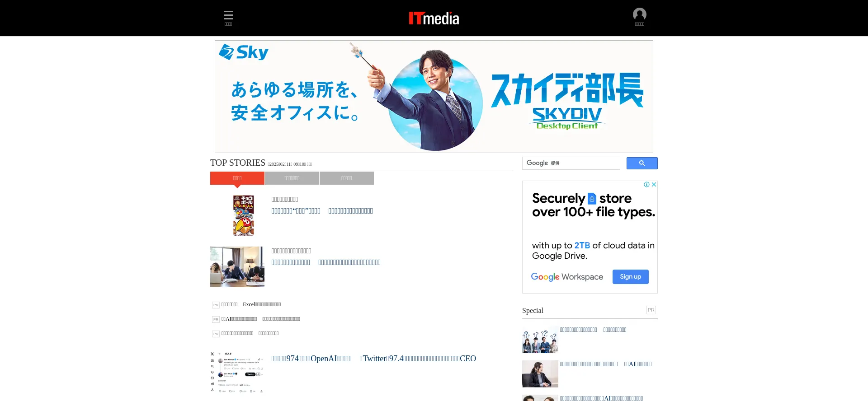Open the tired office workers thumbnail
Screen dimensions: 868x401
point(237,267)
